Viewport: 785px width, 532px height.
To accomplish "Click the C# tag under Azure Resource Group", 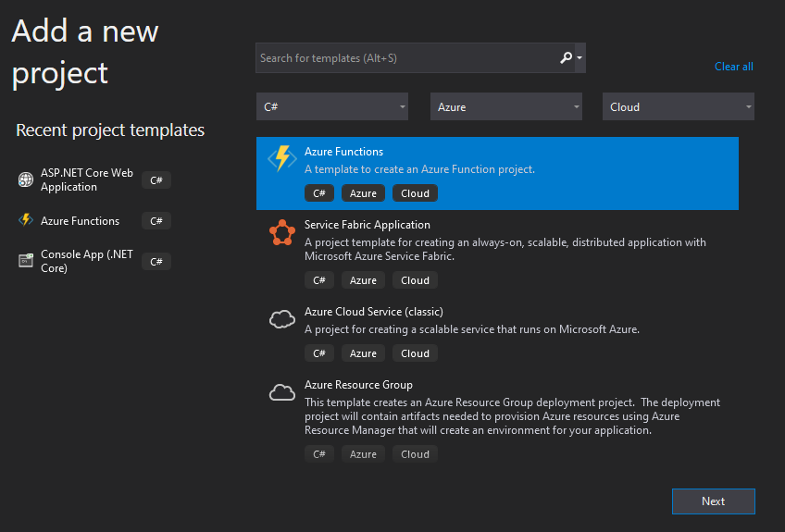I will pos(318,454).
